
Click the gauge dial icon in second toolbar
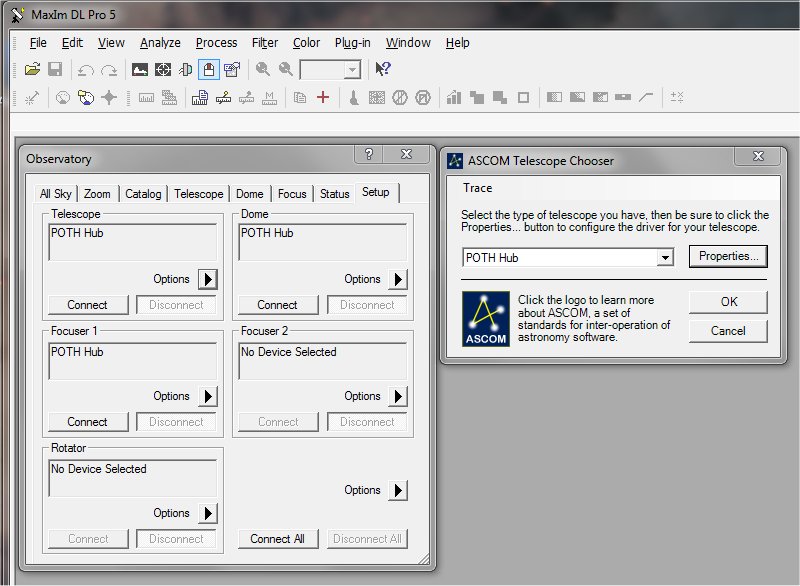(x=63, y=97)
